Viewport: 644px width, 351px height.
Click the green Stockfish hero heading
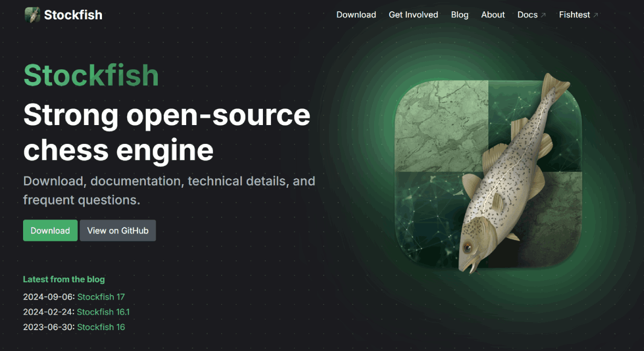coord(91,75)
